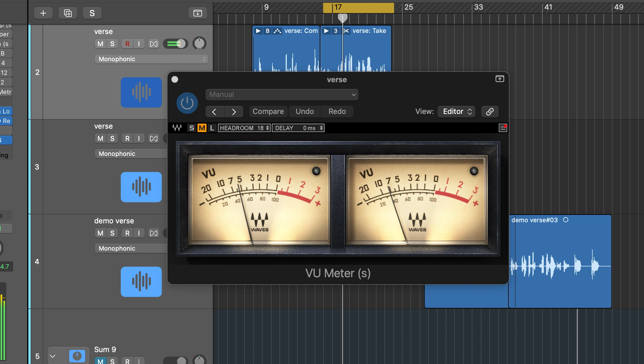This screenshot has height=364, width=644.
Task: Click the scissors icon on verse: Take region
Action: (x=346, y=31)
